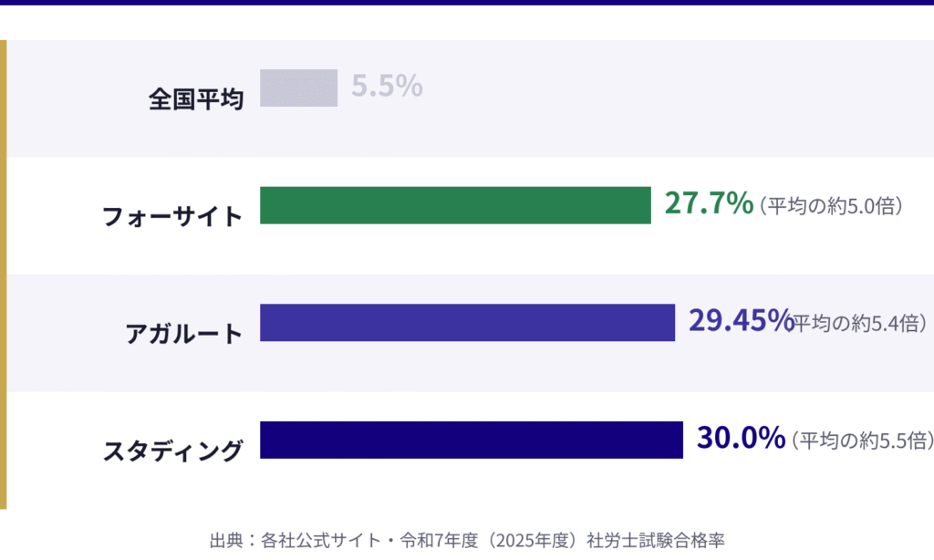The width and height of the screenshot is (934, 560).
Task: Select the purple アガルート bar
Action: coord(467,323)
